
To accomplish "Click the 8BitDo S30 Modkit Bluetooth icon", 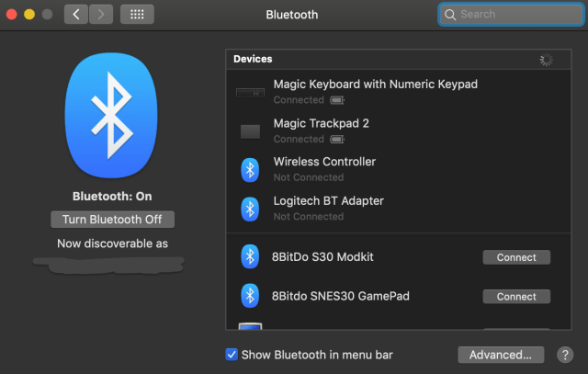I will [250, 257].
